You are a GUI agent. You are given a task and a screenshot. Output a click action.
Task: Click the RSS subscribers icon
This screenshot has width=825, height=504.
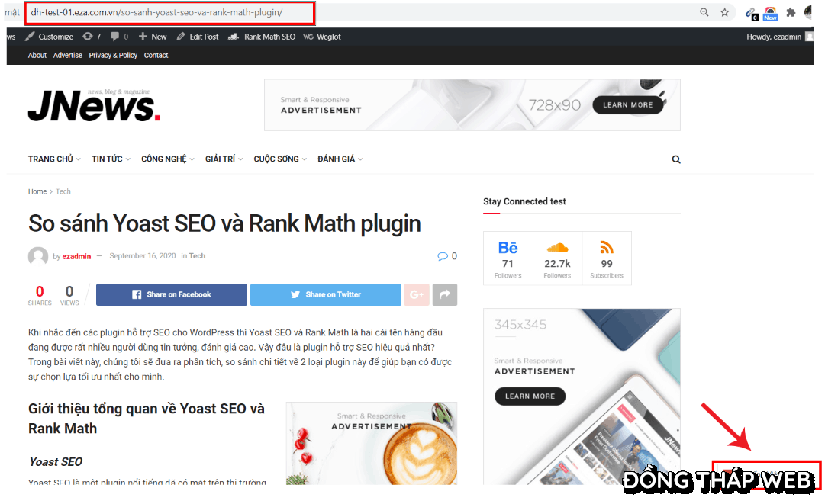607,248
